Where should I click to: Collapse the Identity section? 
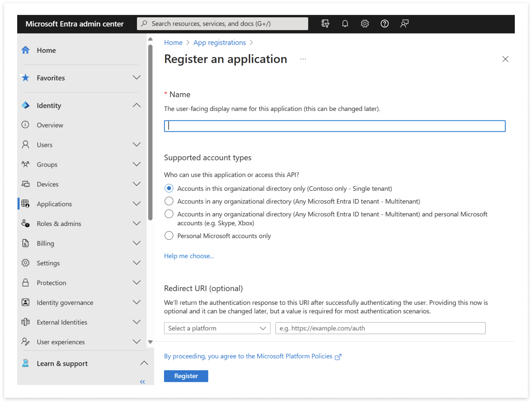[x=137, y=105]
